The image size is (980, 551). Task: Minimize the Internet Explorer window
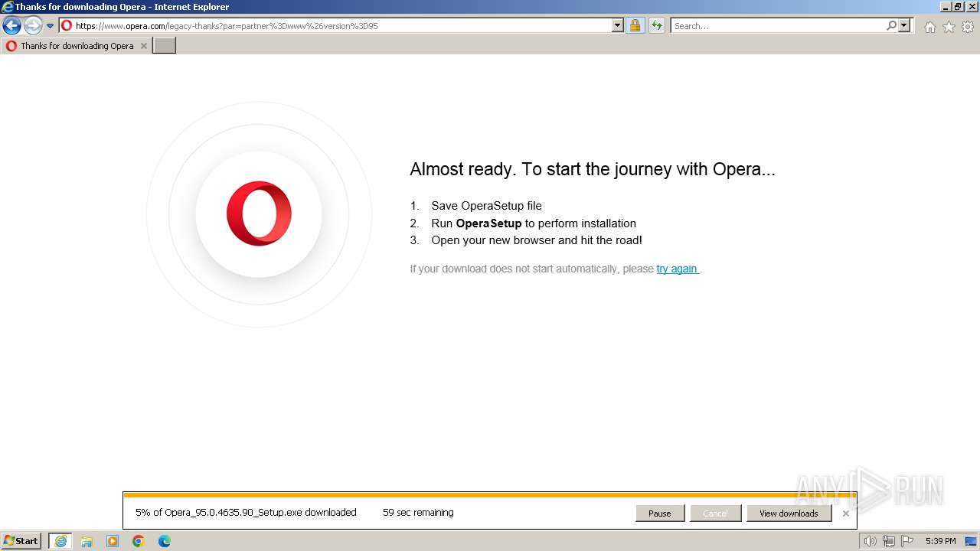pos(946,7)
